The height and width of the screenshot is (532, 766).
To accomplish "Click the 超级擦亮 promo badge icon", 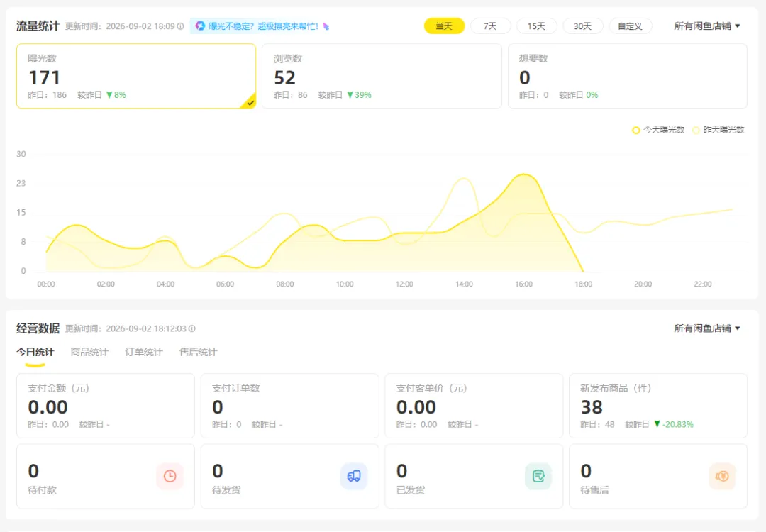I will tap(200, 26).
